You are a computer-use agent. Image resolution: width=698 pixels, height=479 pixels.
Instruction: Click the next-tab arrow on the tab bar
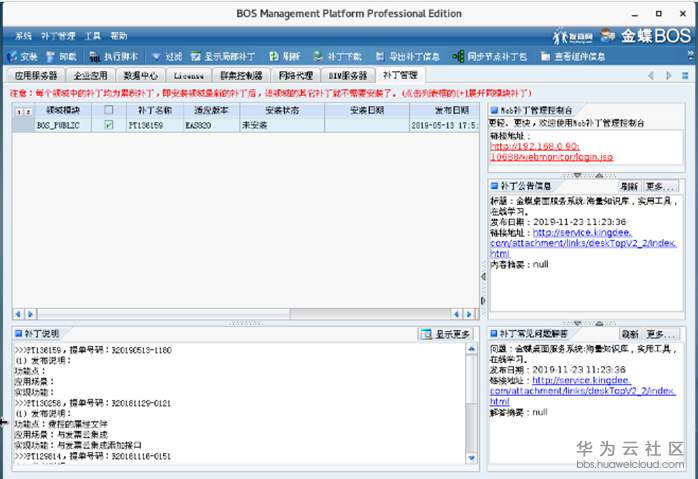point(669,76)
